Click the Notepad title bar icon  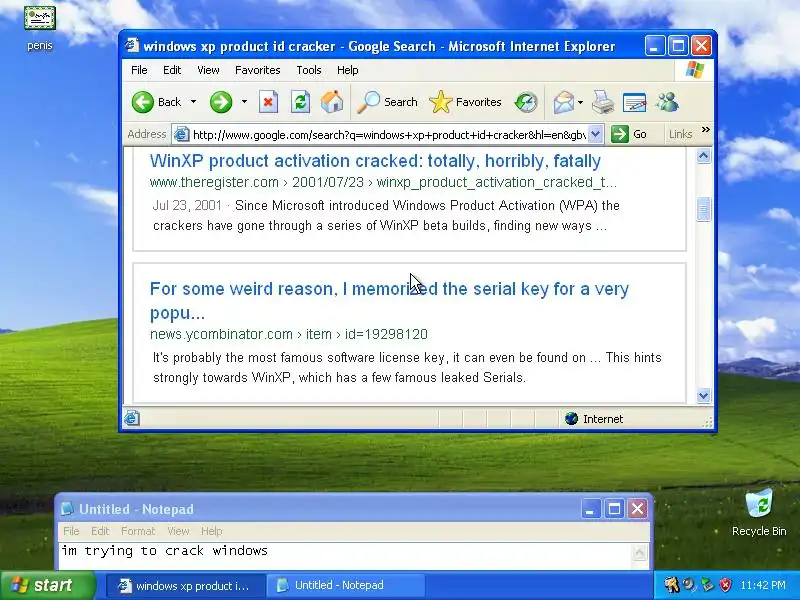point(67,509)
